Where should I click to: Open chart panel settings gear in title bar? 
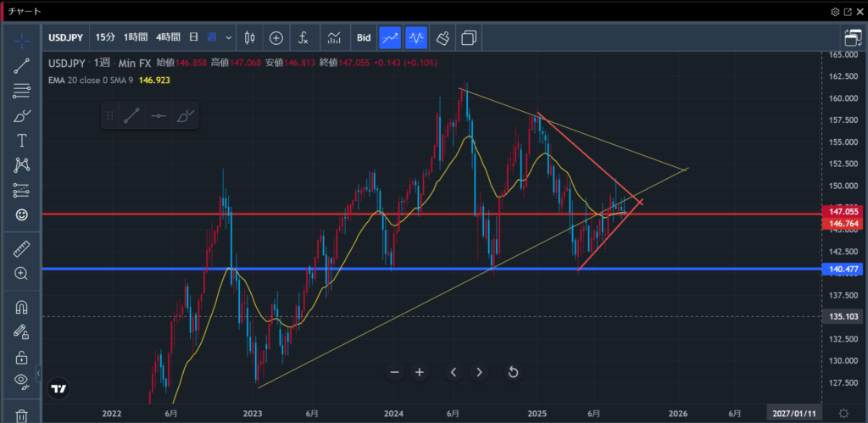[835, 12]
